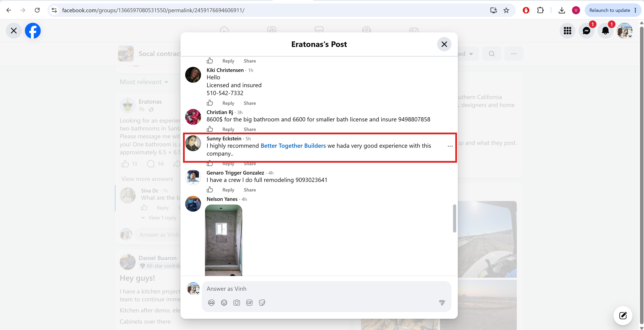The width and height of the screenshot is (644, 330).
Task: Open new message compose button
Action: [x=623, y=316]
